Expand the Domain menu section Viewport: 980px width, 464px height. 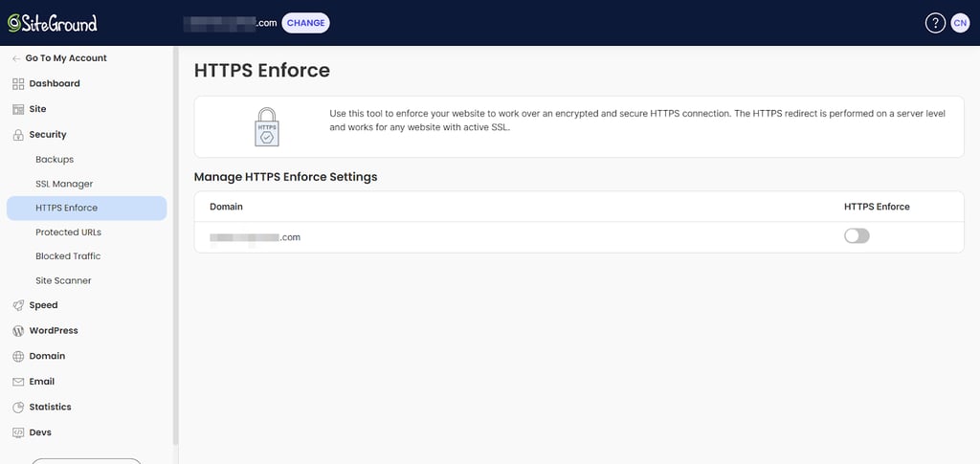pos(47,356)
